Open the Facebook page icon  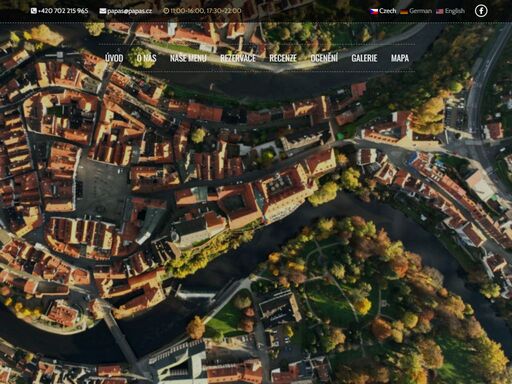tap(481, 11)
